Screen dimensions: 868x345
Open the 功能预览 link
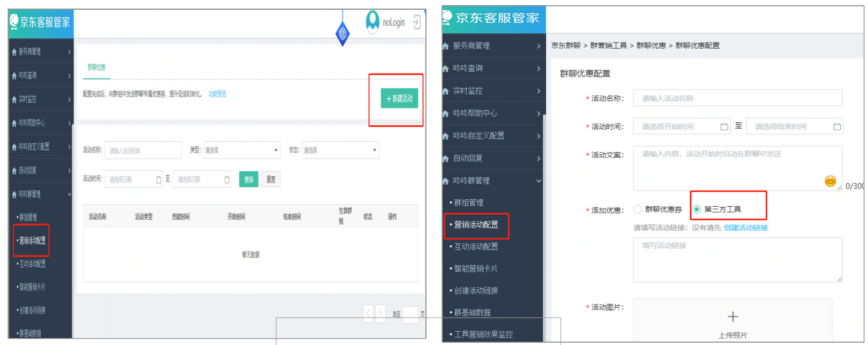click(x=217, y=94)
